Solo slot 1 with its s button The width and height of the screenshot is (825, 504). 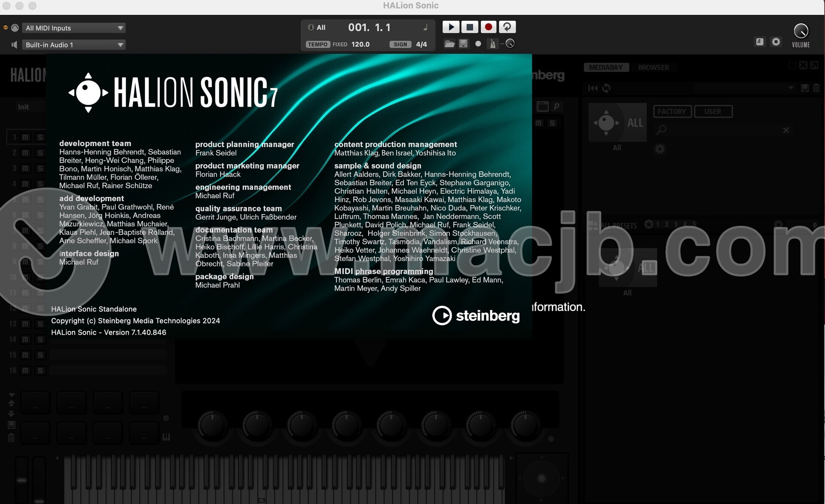pyautogui.click(x=40, y=137)
